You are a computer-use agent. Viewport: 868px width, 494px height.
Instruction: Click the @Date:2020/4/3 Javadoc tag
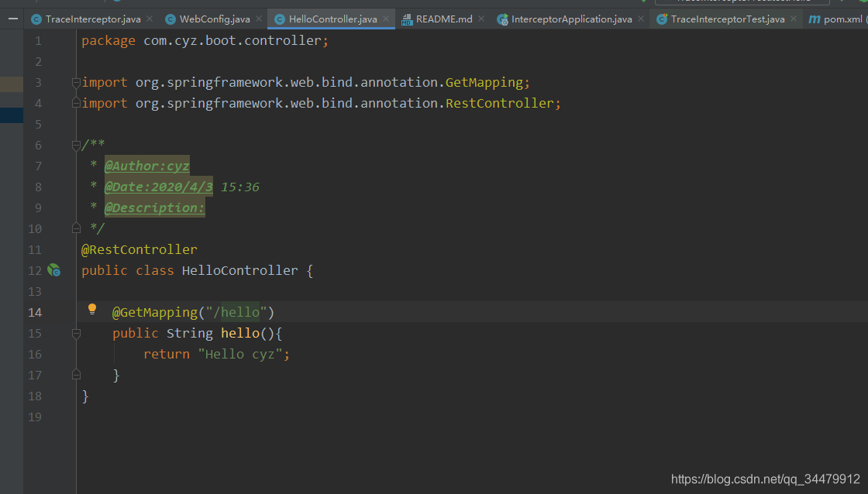pyautogui.click(x=159, y=187)
